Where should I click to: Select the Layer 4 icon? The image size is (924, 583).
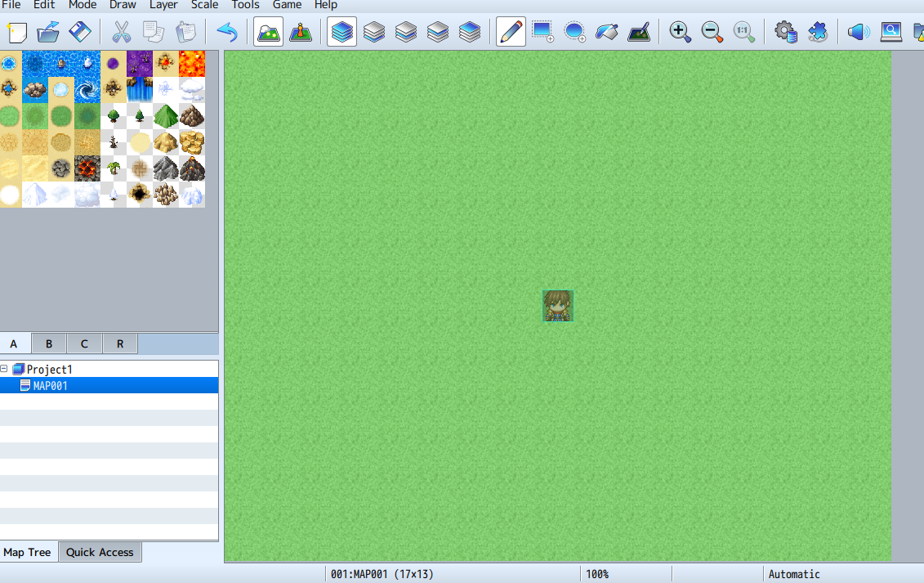[x=470, y=32]
